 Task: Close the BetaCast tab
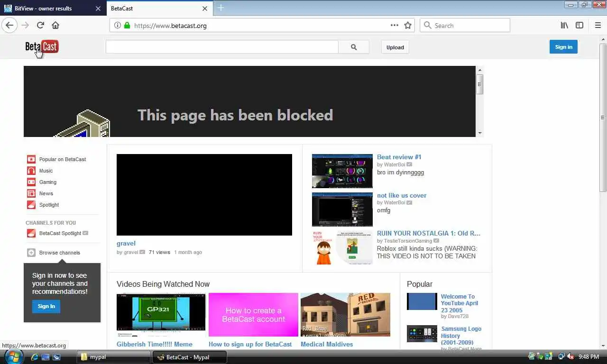point(205,9)
